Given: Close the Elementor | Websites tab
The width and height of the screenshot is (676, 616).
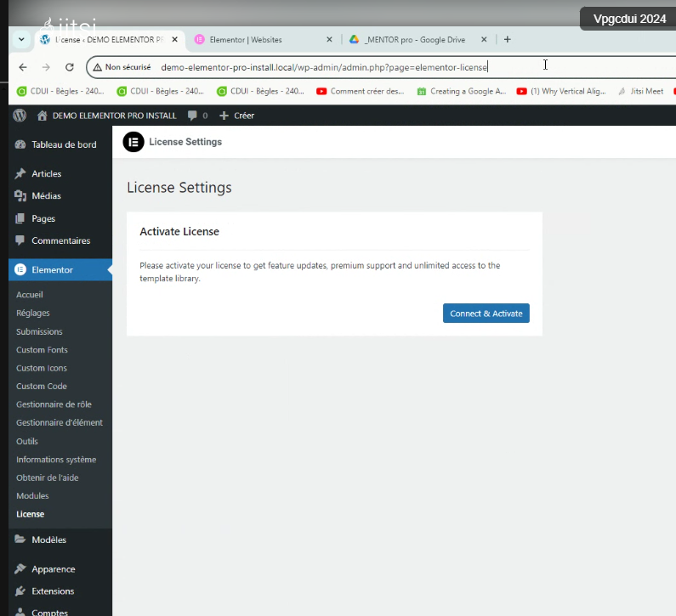Looking at the screenshot, I should click(329, 40).
